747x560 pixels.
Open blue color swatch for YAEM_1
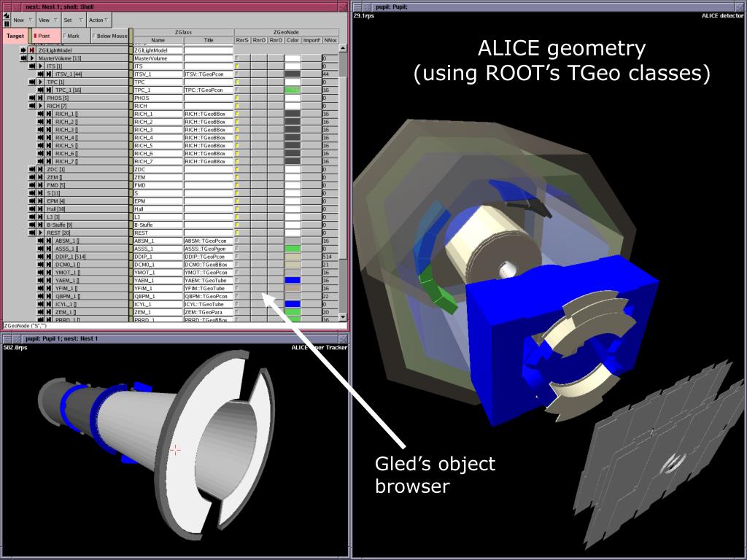pyautogui.click(x=293, y=281)
